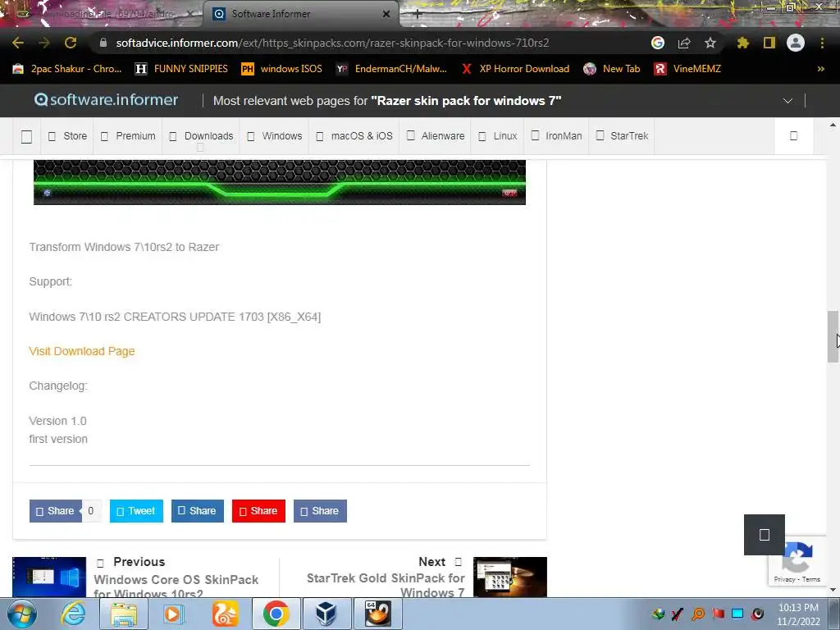840x630 pixels.
Task: Share this page via share icon
Action: click(684, 43)
